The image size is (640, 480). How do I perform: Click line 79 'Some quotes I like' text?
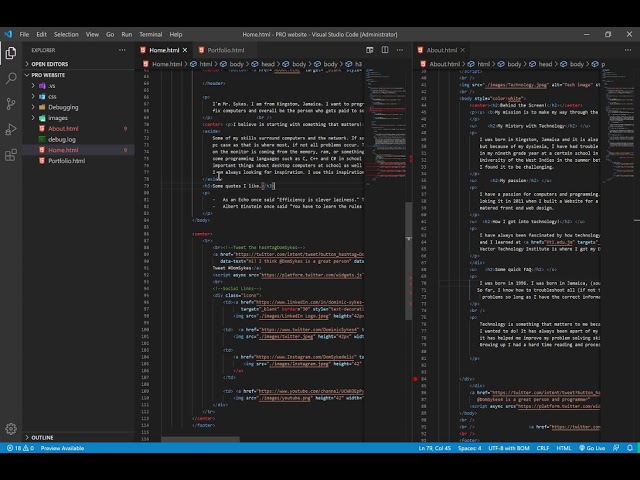coord(236,186)
